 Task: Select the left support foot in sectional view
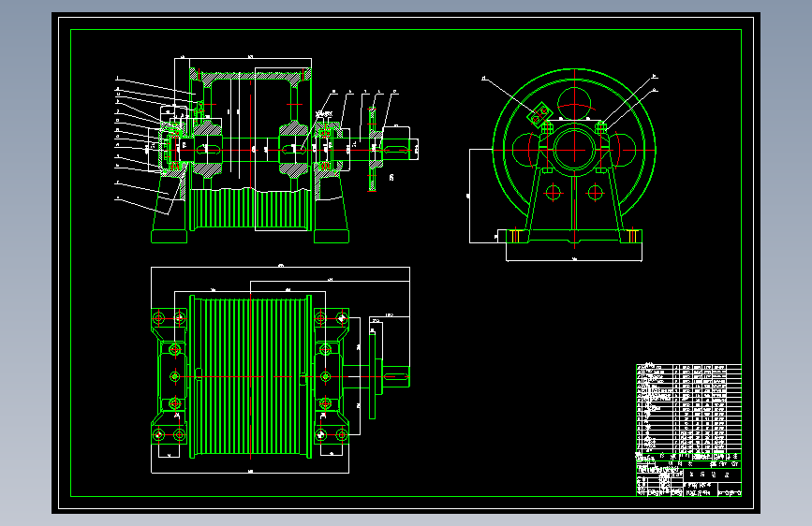(169, 237)
